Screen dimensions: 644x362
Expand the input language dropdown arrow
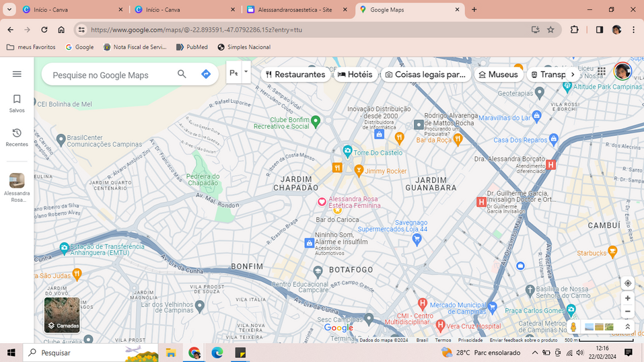(246, 72)
